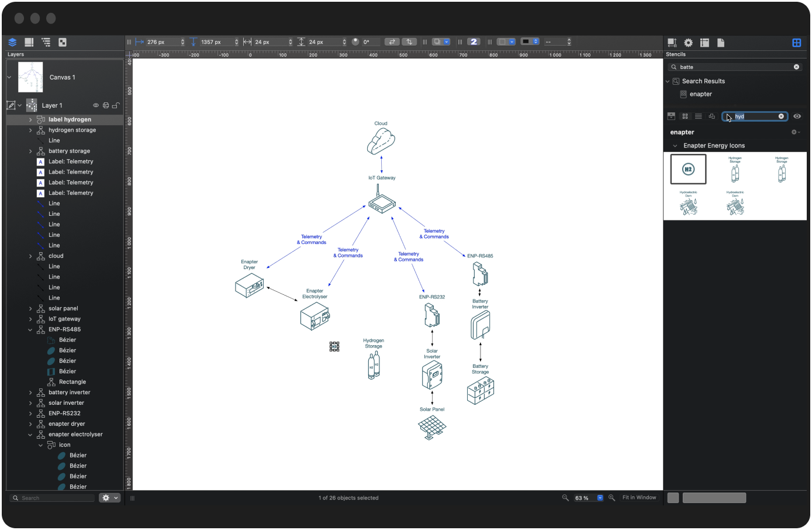Select the Solar Inverter shape
Image resolution: width=812 pixels, height=530 pixels.
(x=432, y=375)
